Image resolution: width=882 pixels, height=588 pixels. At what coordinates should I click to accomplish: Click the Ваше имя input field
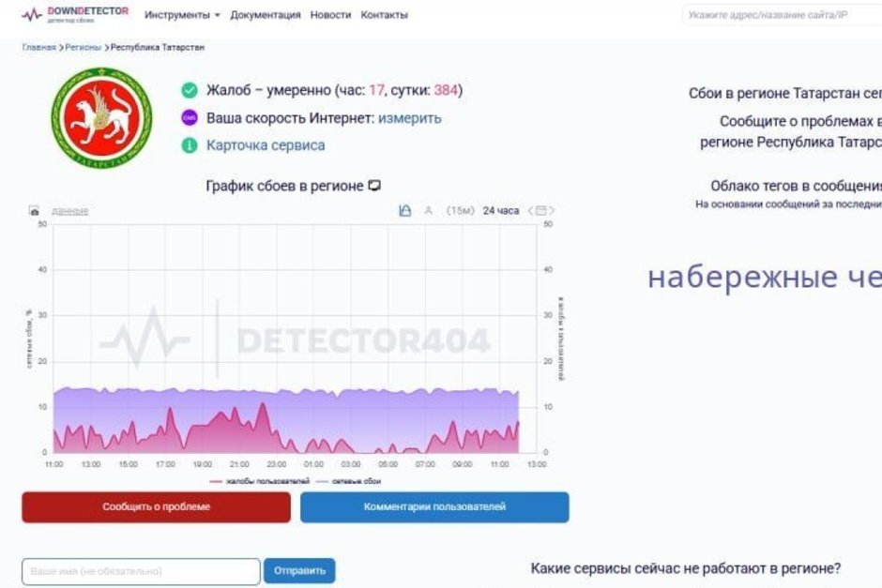pyautogui.click(x=141, y=570)
